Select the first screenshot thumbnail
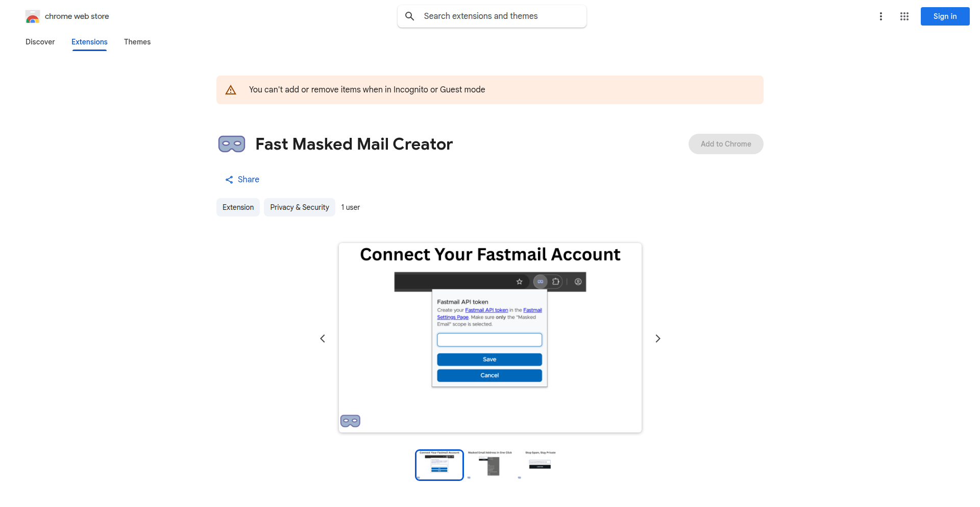Screen dimensions: 980x507 439,465
